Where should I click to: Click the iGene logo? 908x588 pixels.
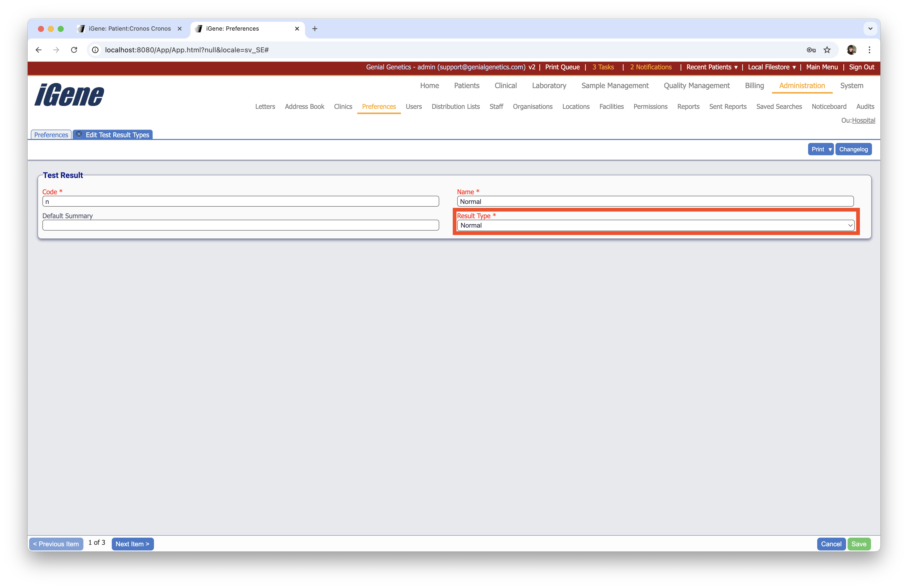69,95
